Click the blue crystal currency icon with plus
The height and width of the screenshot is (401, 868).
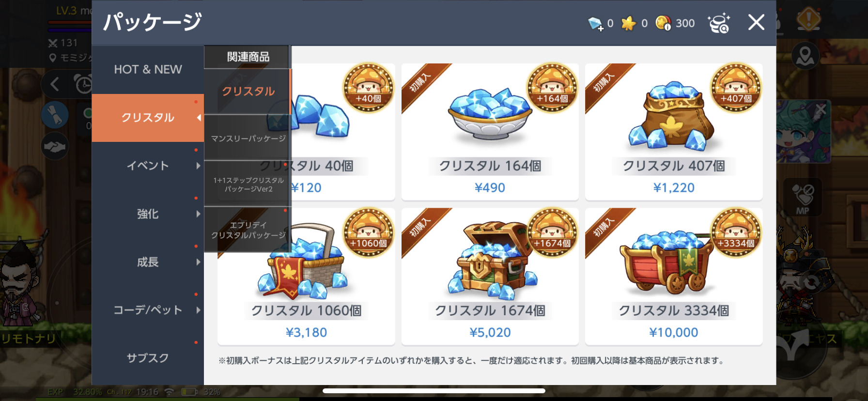click(595, 23)
